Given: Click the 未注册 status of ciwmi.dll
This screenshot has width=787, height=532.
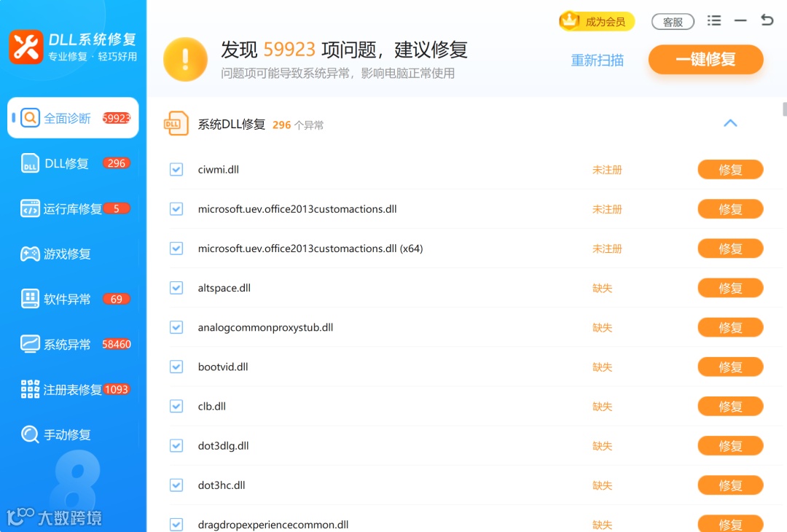Looking at the screenshot, I should coord(607,170).
